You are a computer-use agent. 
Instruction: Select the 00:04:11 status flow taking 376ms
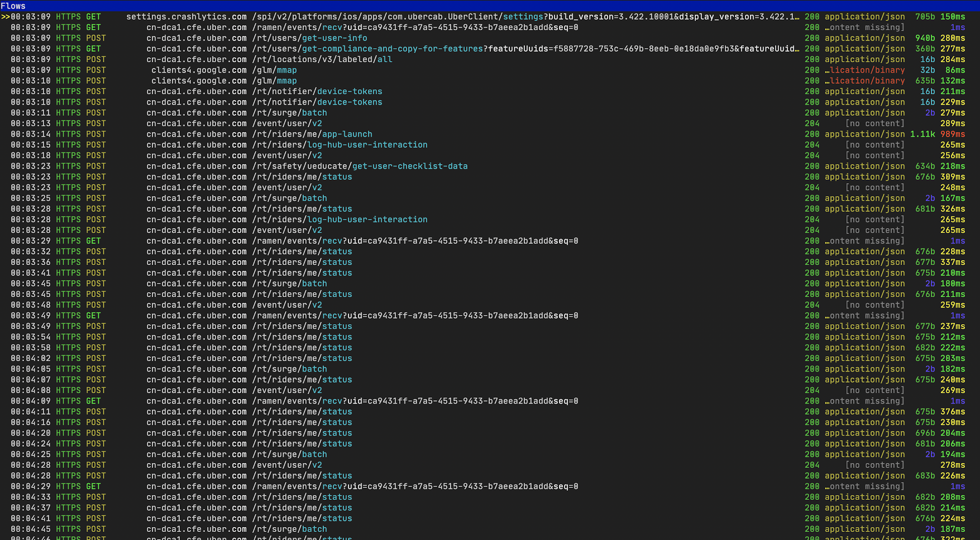[x=302, y=412]
